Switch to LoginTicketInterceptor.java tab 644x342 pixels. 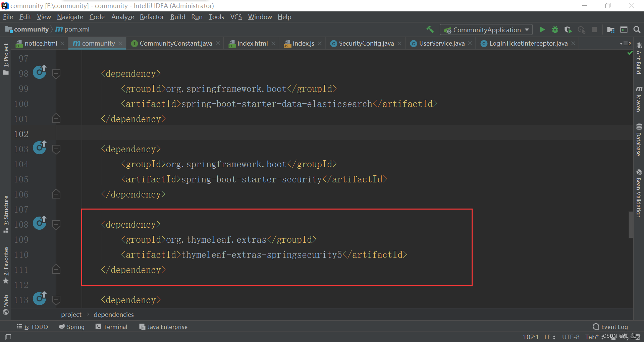[x=528, y=43]
